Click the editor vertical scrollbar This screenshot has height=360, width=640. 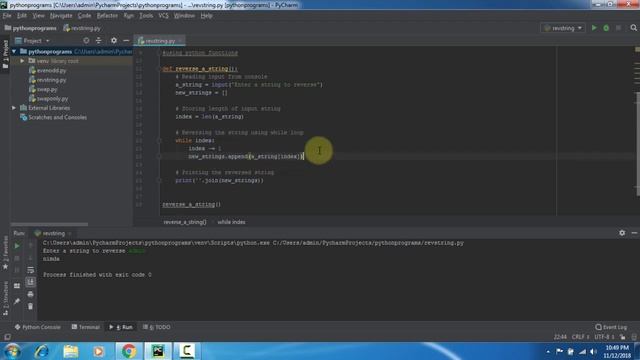(638, 144)
